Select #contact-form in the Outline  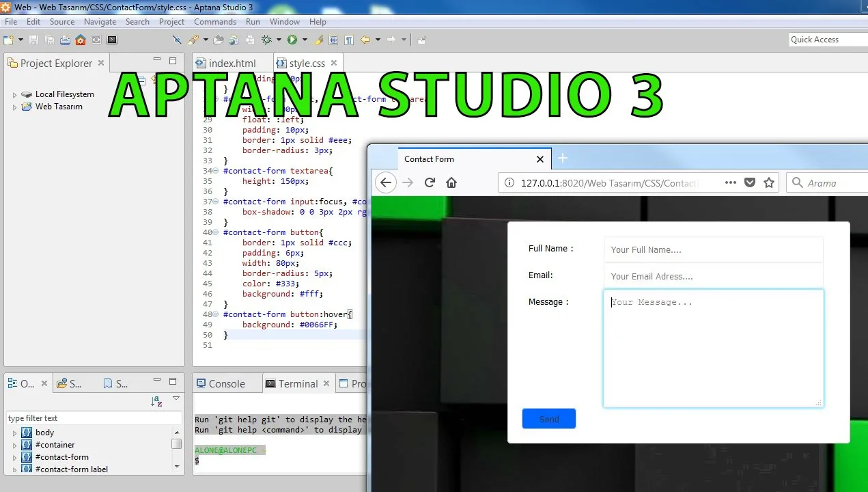[x=61, y=457]
